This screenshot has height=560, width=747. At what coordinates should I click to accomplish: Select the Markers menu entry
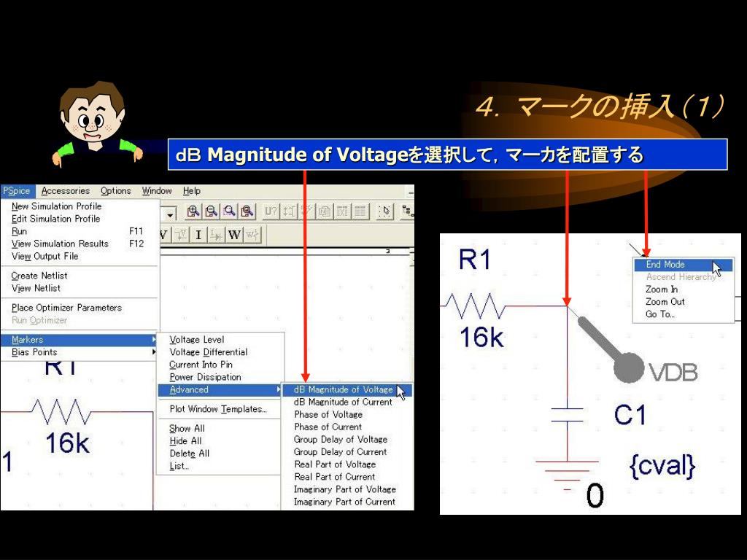(80, 340)
